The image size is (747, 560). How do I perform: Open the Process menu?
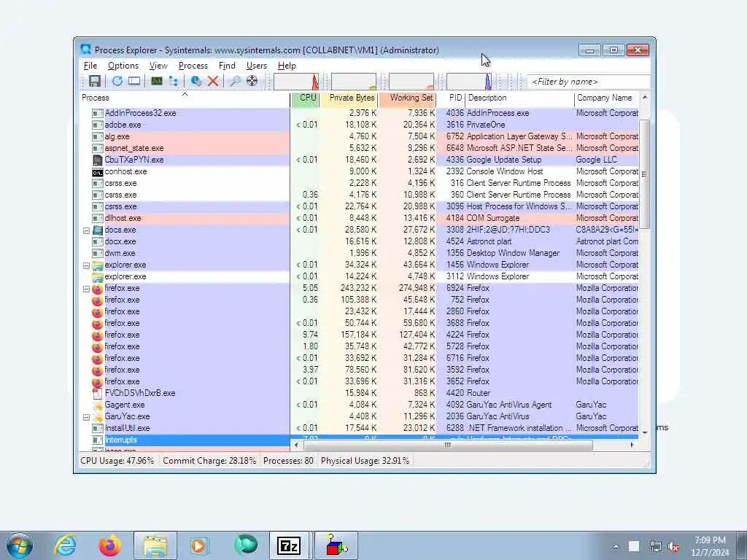(x=193, y=66)
